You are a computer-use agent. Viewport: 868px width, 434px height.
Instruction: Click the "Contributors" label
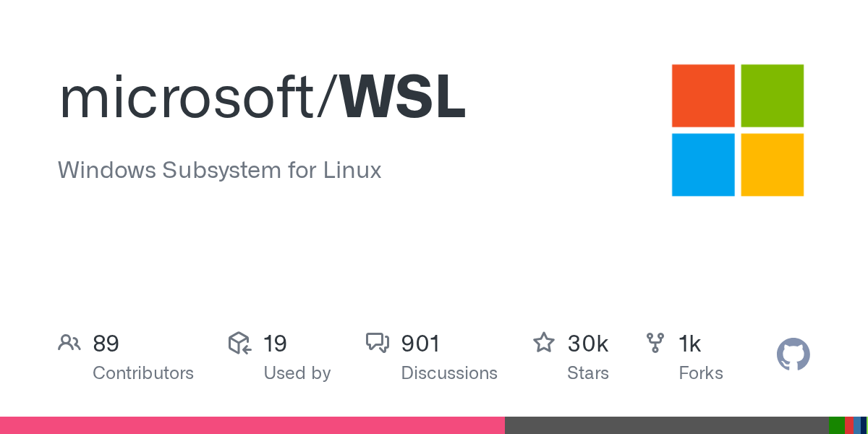coord(143,373)
